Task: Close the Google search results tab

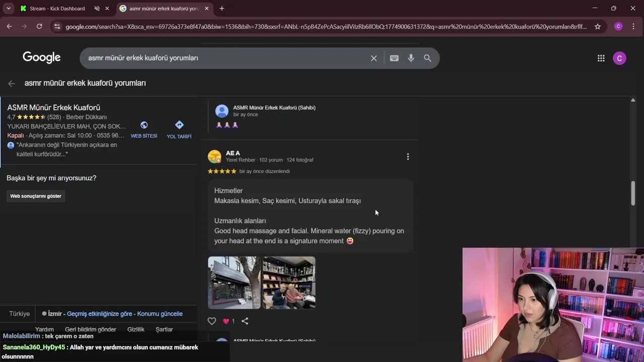Action: pos(206,9)
